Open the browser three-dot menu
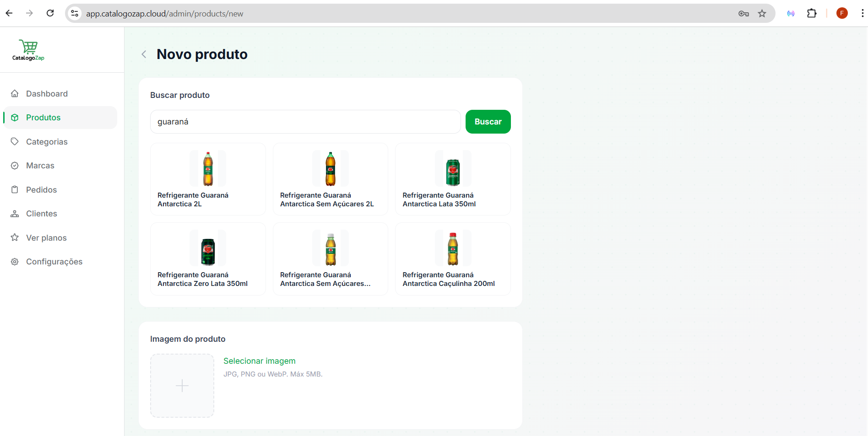Image resolution: width=868 pixels, height=436 pixels. (863, 13)
